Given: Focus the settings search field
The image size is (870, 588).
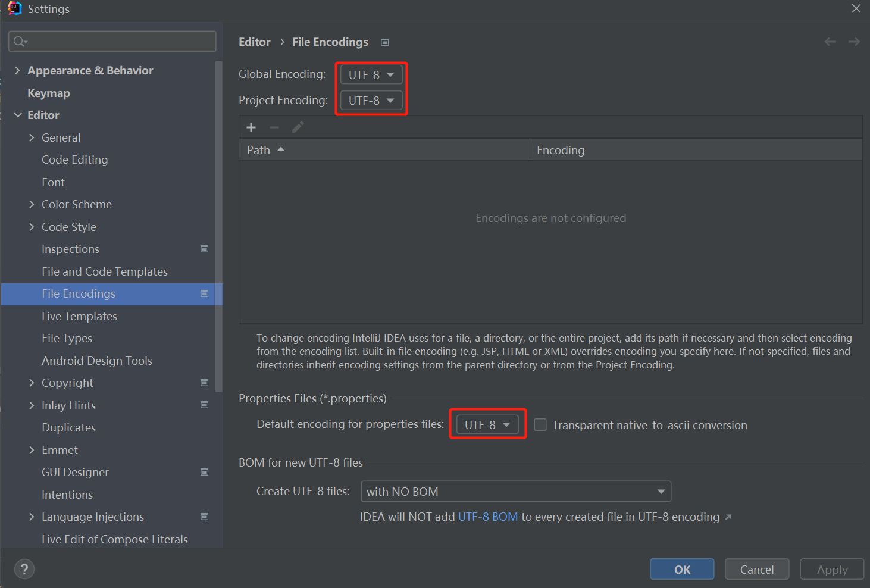Looking at the screenshot, I should click(112, 41).
